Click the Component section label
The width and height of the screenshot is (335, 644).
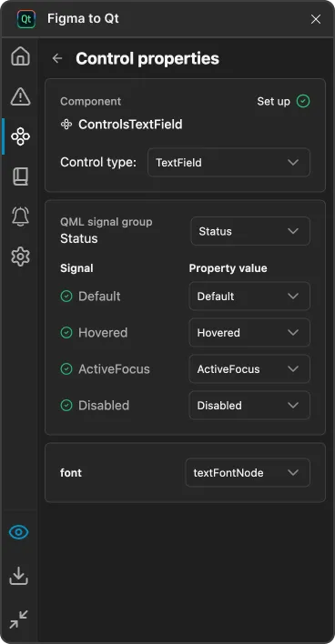tap(91, 102)
